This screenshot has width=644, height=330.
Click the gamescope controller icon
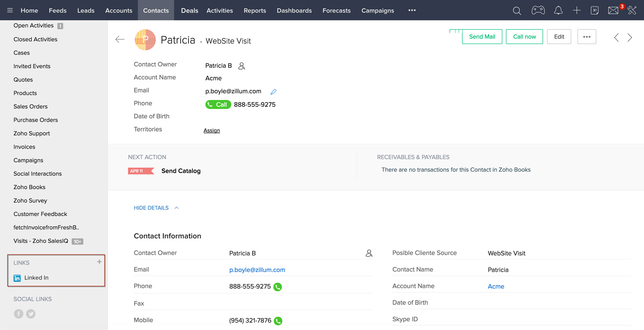pos(538,10)
